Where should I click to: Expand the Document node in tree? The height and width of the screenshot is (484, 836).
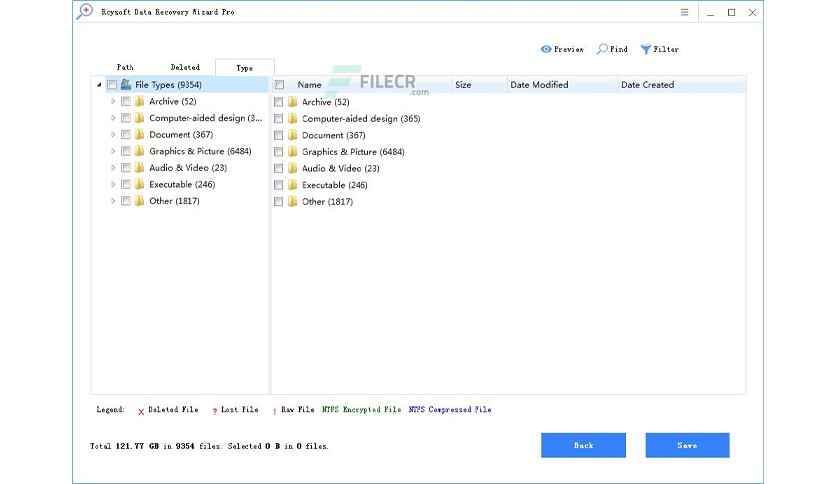[113, 134]
